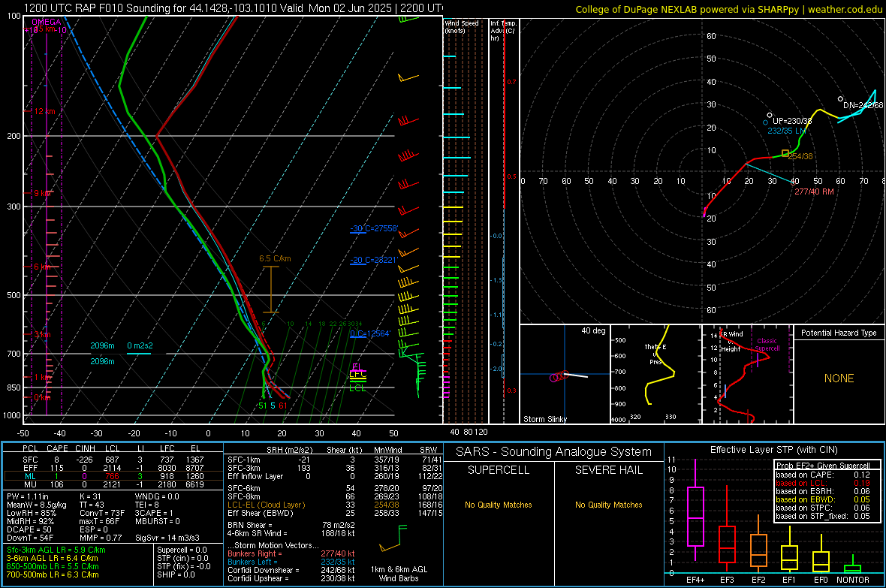Click No Quality Matches under SEVERE HAIL
The height and width of the screenshot is (588, 886).
pos(608,505)
